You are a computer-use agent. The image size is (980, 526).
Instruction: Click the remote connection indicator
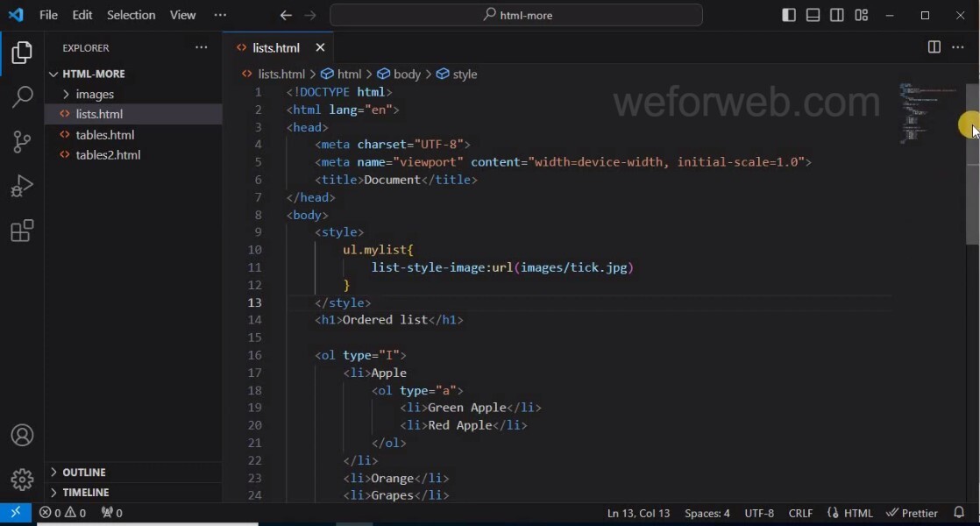pyautogui.click(x=15, y=512)
